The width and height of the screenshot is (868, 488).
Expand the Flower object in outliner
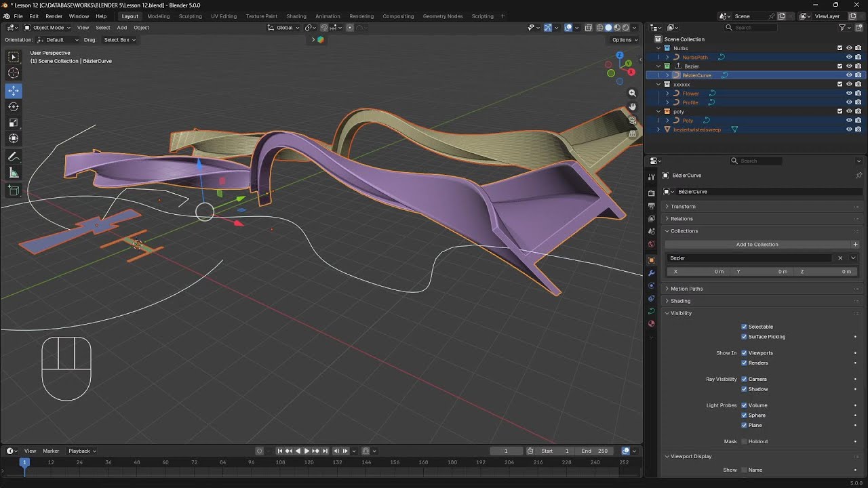pos(667,94)
